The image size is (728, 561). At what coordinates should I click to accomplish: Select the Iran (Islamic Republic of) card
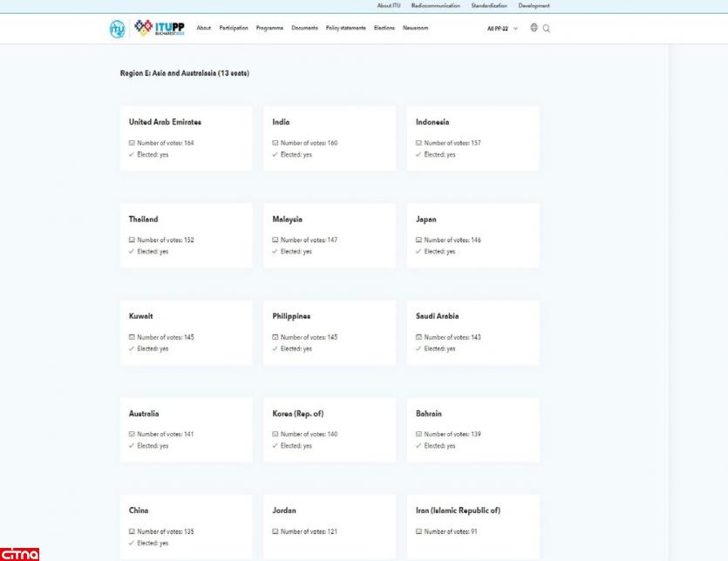[x=473, y=526]
